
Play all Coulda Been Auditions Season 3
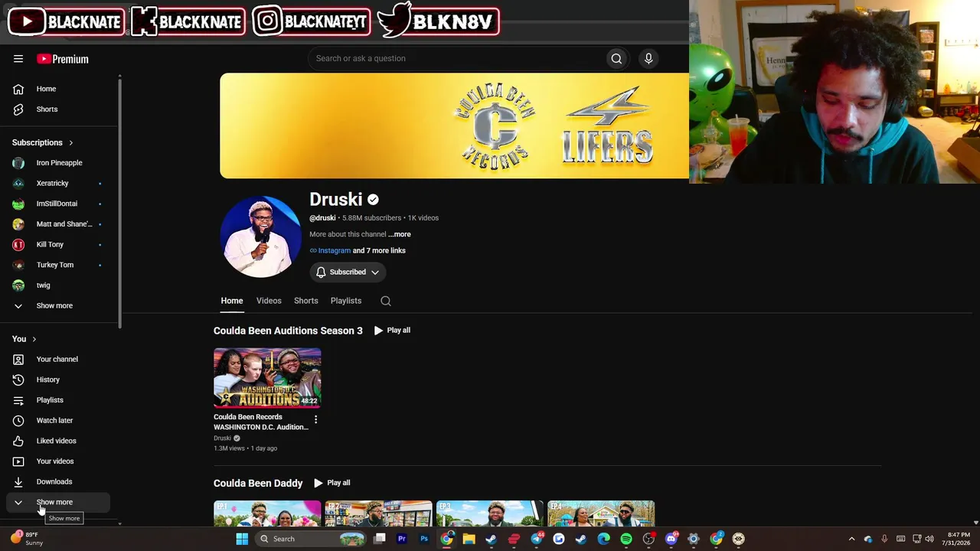click(x=392, y=331)
